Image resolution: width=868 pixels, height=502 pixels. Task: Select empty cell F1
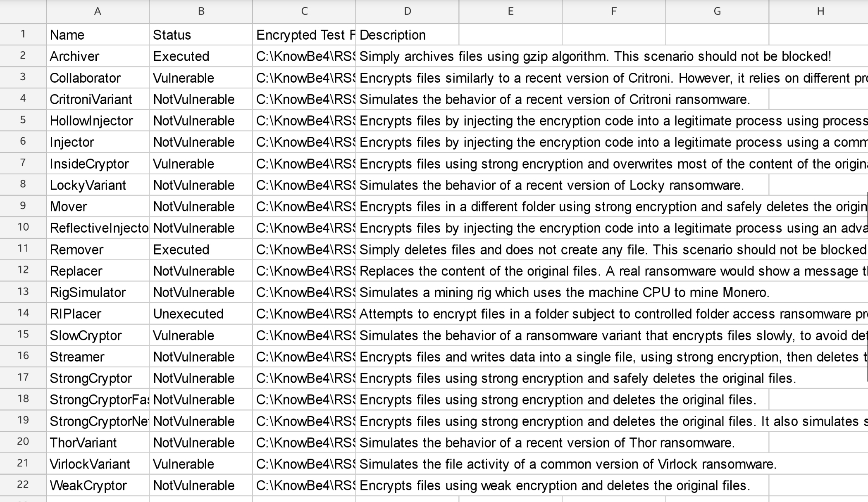[x=614, y=35]
